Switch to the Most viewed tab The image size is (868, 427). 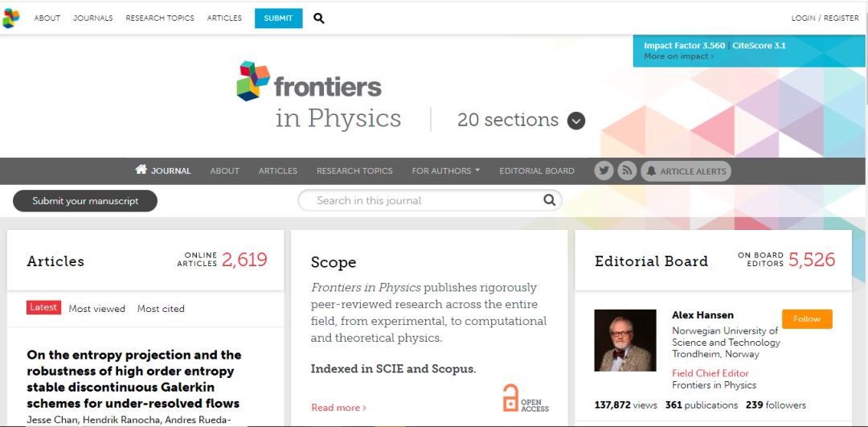tap(97, 308)
